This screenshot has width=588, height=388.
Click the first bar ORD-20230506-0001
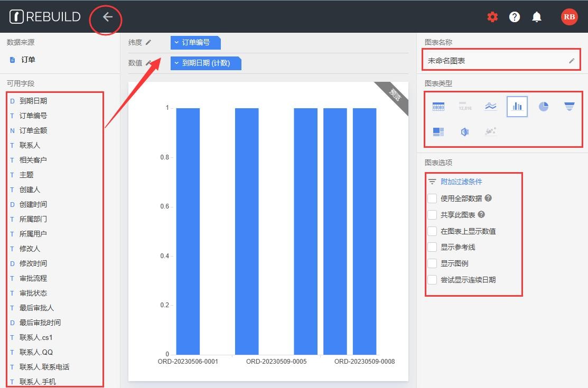click(188, 231)
